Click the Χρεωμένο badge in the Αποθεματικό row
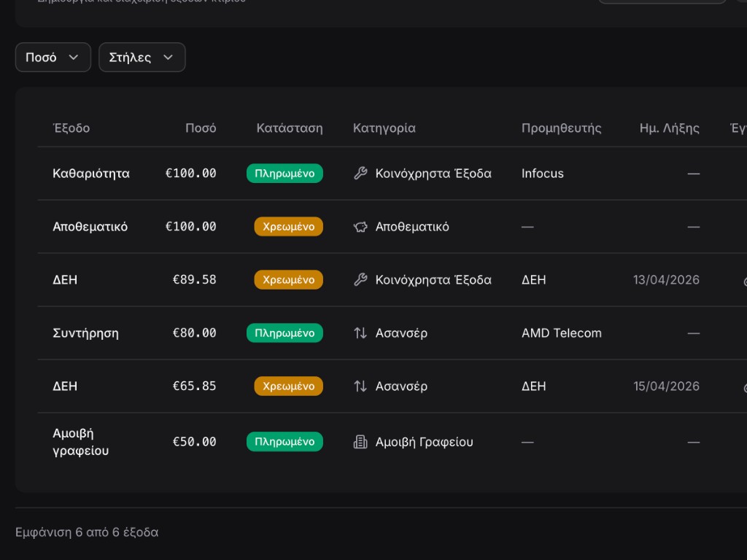This screenshot has width=747, height=560. click(288, 227)
